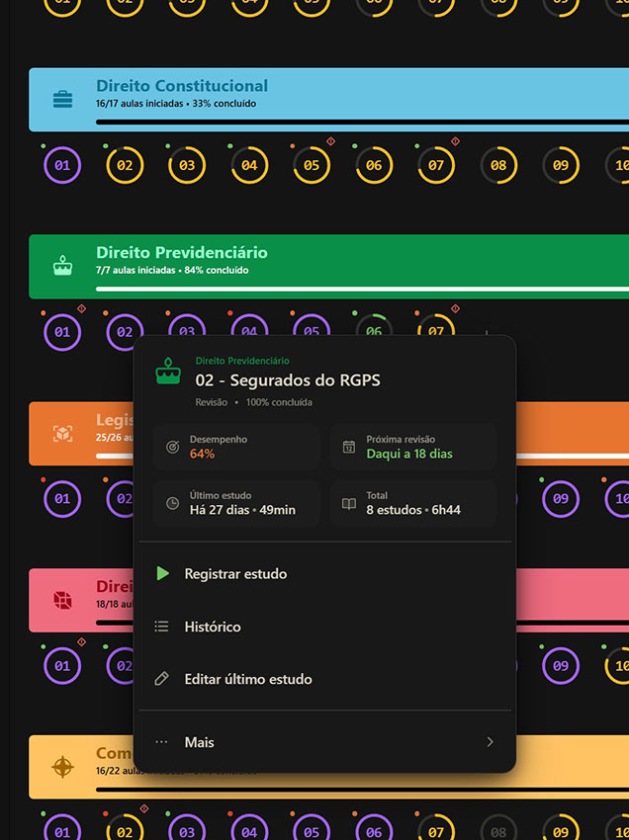Click the Daqui a 18 dias card

[x=412, y=447]
